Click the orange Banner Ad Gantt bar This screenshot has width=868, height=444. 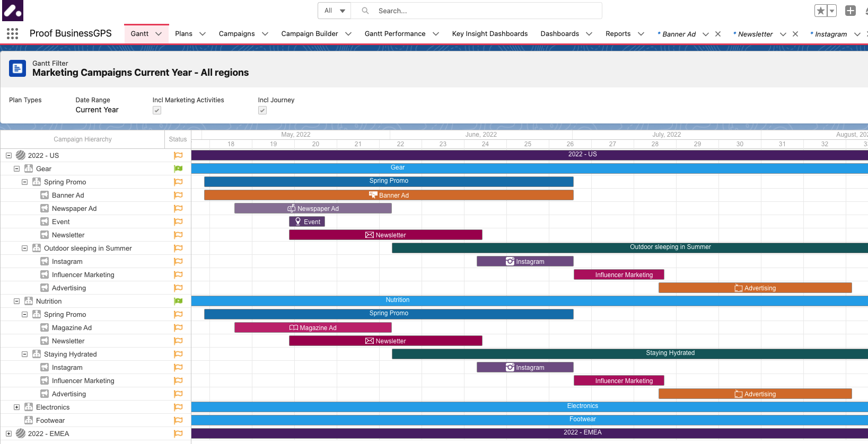click(x=389, y=195)
